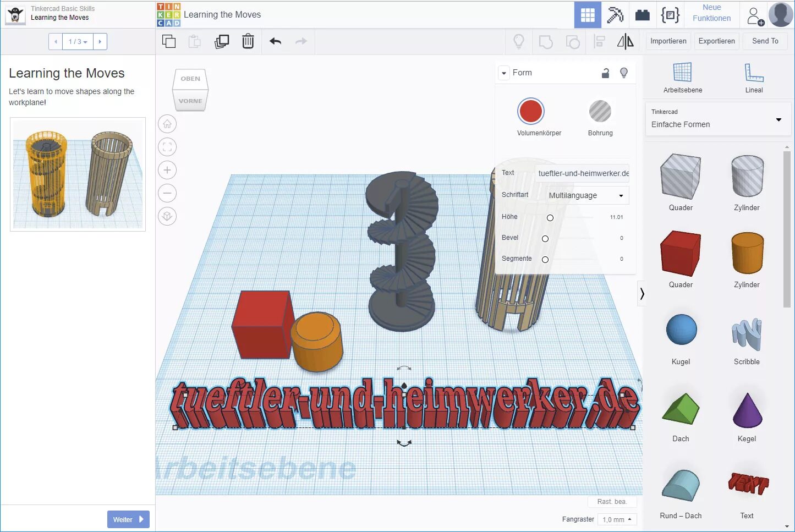Click the add collaborator person icon
Image resolution: width=795 pixels, height=532 pixels.
click(x=755, y=15)
